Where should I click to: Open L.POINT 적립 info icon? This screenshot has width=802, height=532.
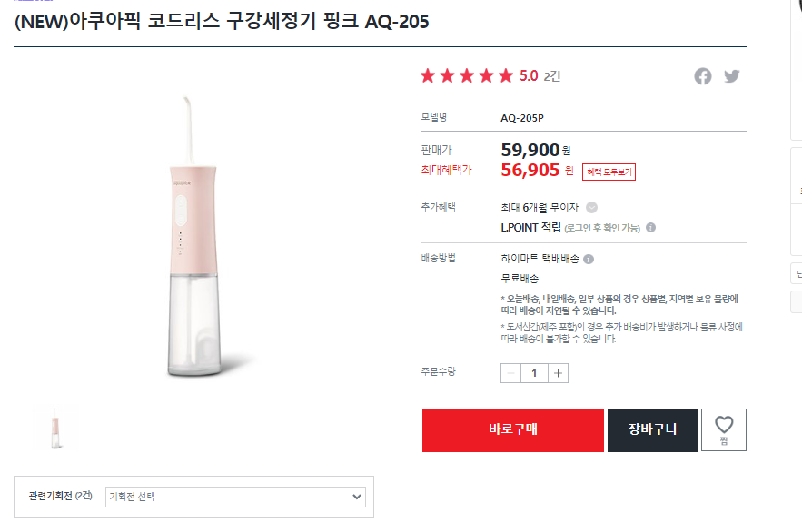click(650, 227)
